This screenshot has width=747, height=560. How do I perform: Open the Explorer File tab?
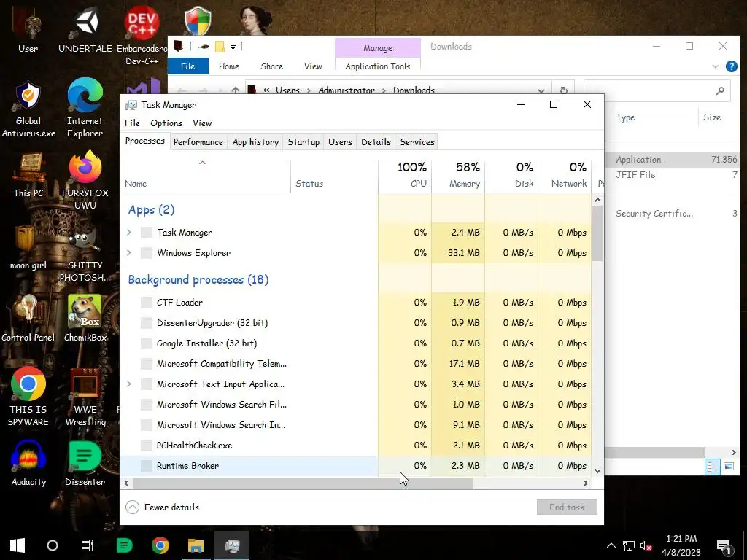pos(187,66)
